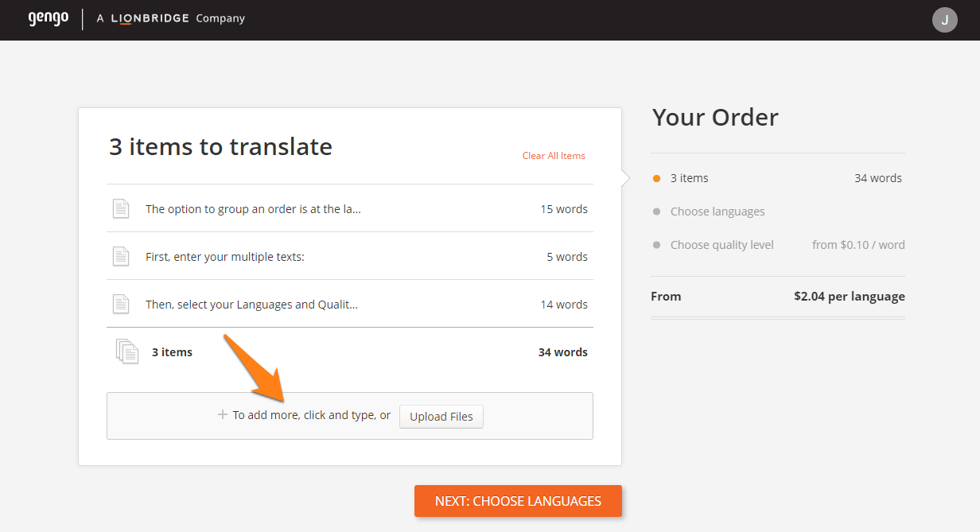The width and height of the screenshot is (980, 532).
Task: Click the 'To add more, click and type' input area
Action: coord(350,416)
